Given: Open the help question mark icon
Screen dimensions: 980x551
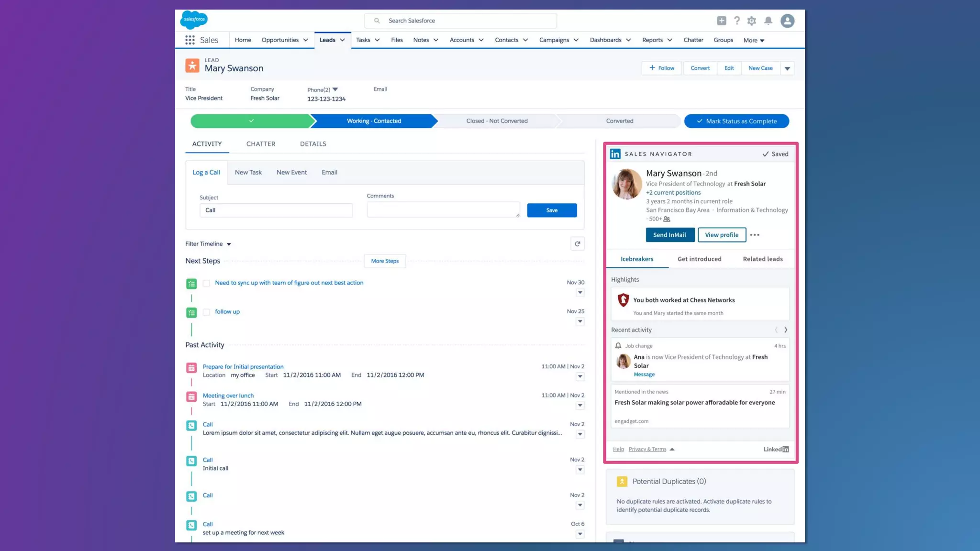Looking at the screenshot, I should (737, 21).
